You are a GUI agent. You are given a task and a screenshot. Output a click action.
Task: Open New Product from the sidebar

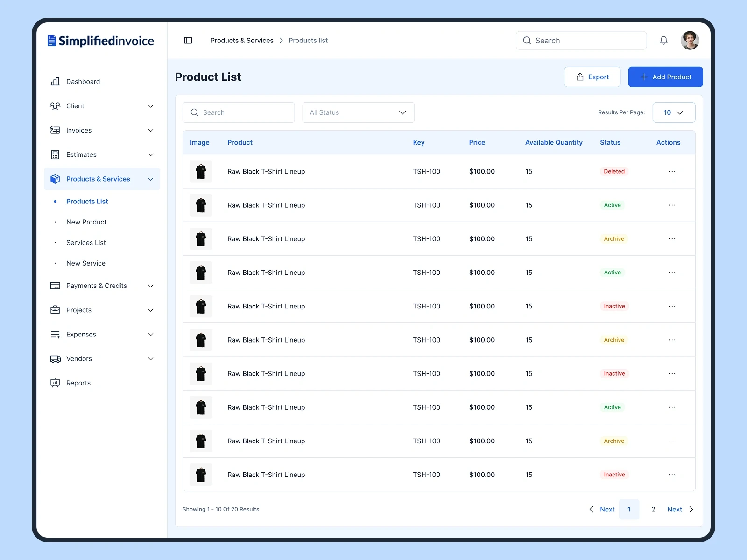click(86, 222)
